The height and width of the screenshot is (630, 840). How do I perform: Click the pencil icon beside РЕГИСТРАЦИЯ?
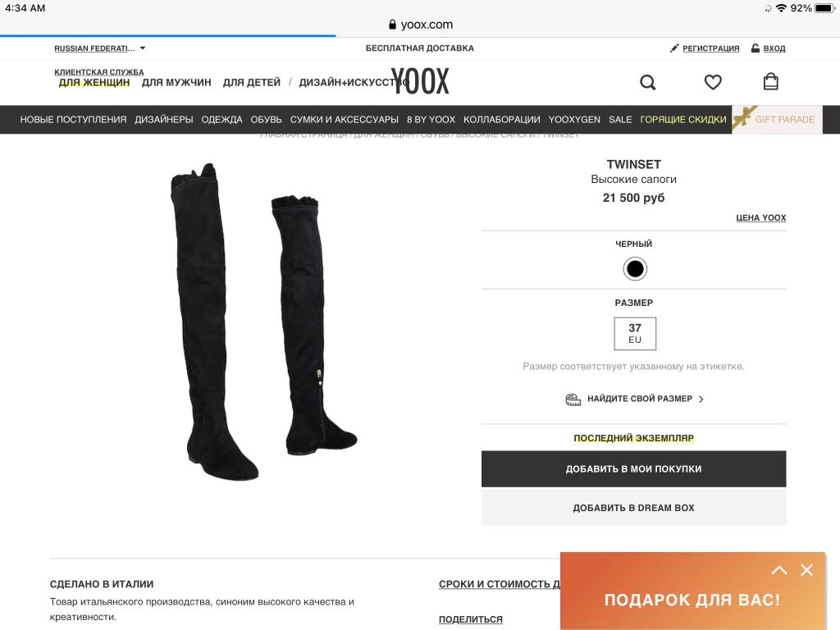674,48
